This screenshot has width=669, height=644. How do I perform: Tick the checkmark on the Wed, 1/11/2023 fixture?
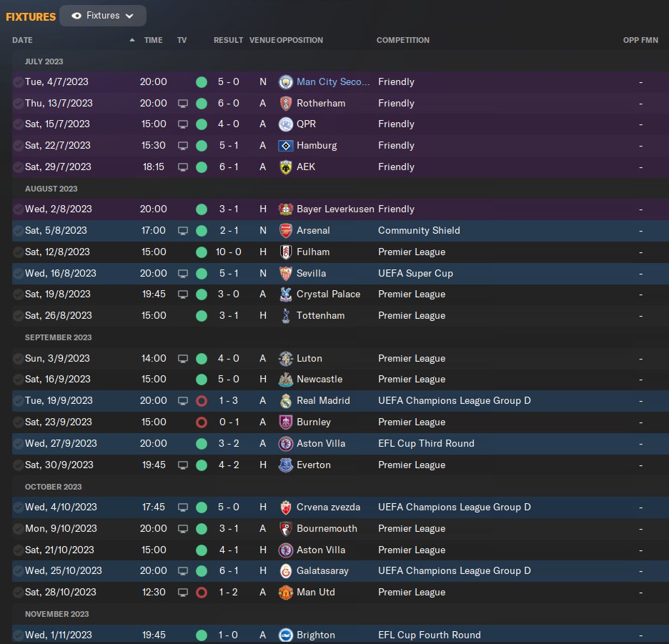tap(18, 635)
